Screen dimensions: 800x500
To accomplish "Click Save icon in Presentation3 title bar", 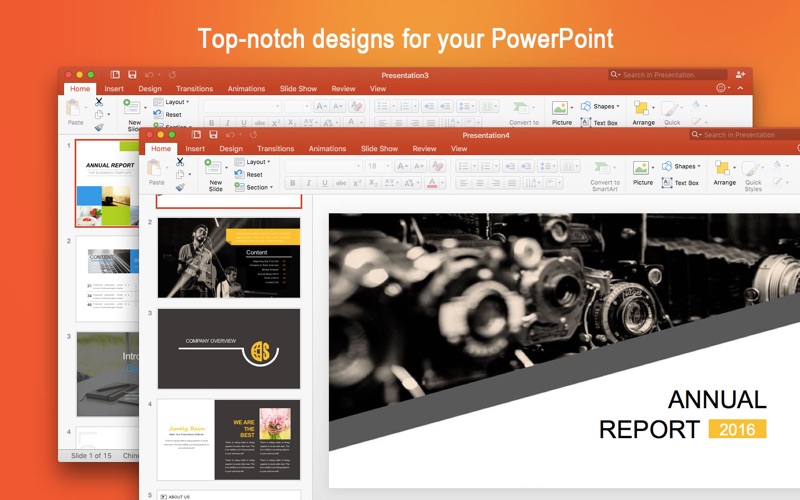I will [132, 74].
